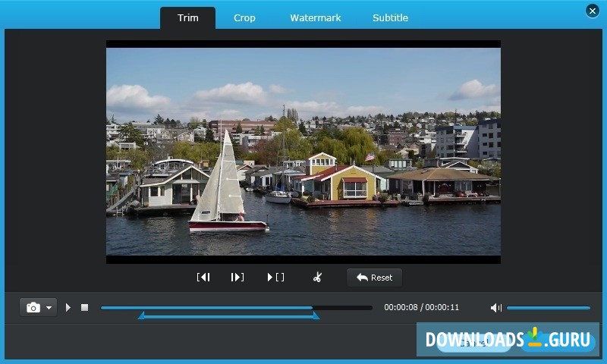Play the selected trim segment
Viewport: 607px width, 364px height.
coord(275,278)
